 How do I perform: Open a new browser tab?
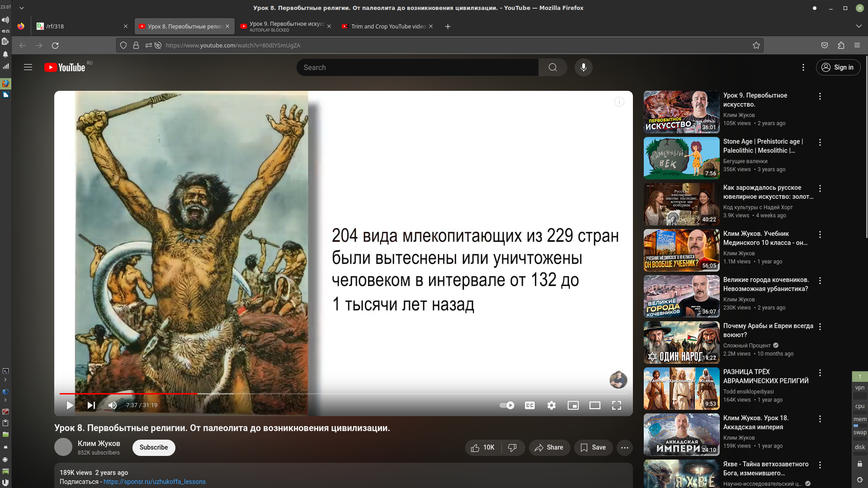tap(448, 26)
